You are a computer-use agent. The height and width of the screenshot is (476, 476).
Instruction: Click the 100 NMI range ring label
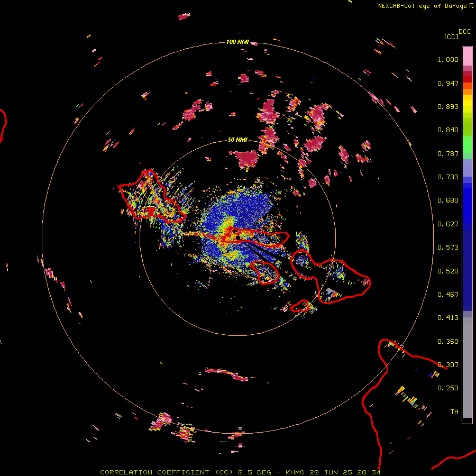pyautogui.click(x=237, y=42)
